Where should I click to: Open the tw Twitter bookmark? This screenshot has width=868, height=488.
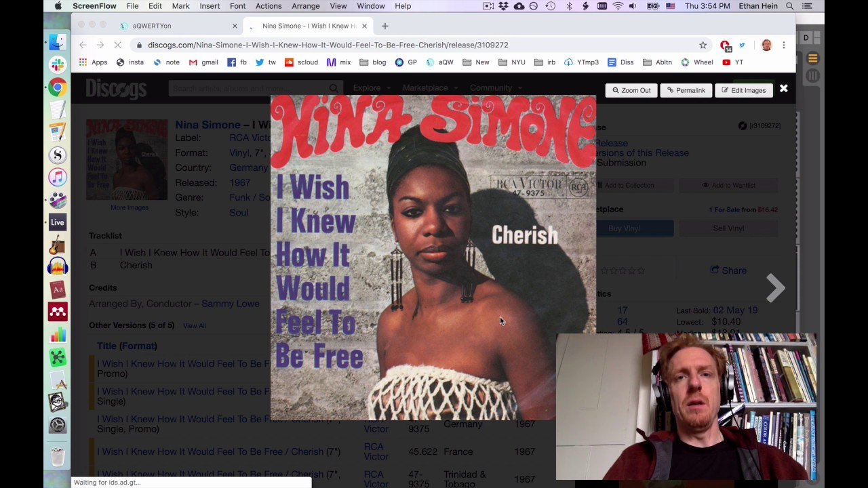pyautogui.click(x=265, y=62)
